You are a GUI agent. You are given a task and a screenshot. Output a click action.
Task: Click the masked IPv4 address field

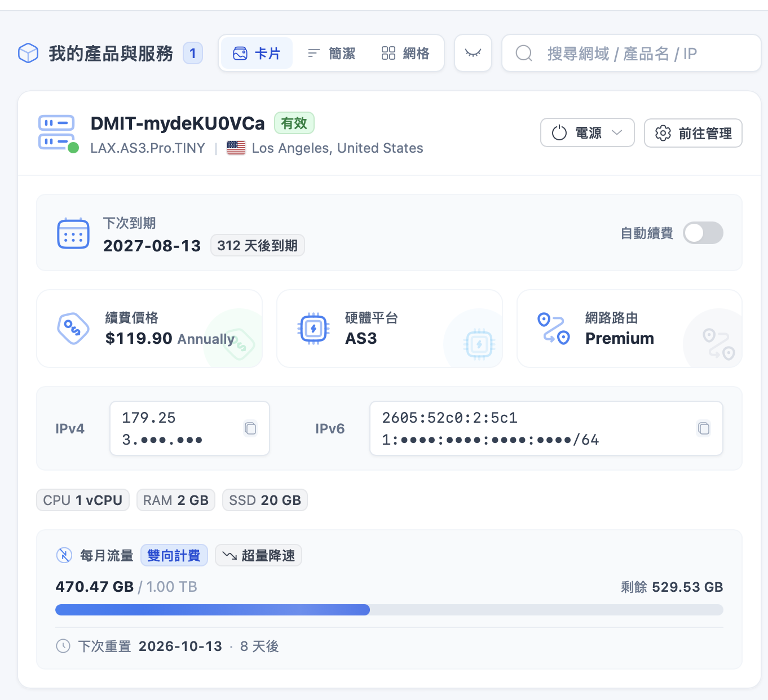(x=189, y=428)
